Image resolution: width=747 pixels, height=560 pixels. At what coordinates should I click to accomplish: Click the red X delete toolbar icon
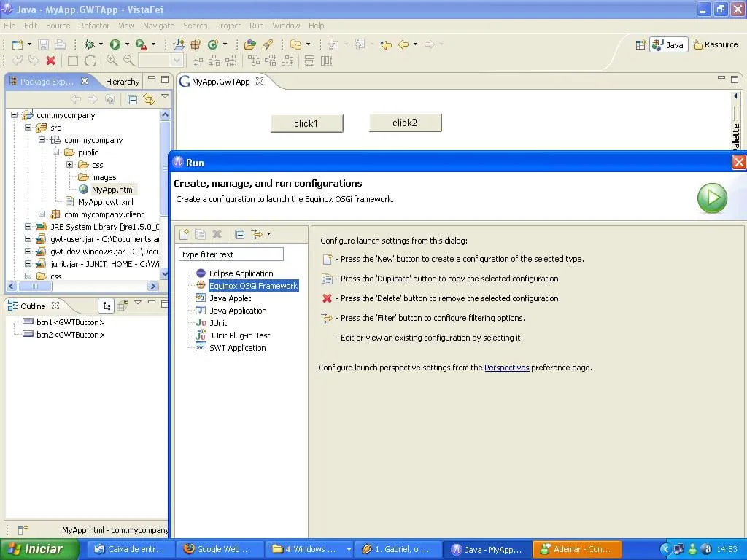click(50, 61)
